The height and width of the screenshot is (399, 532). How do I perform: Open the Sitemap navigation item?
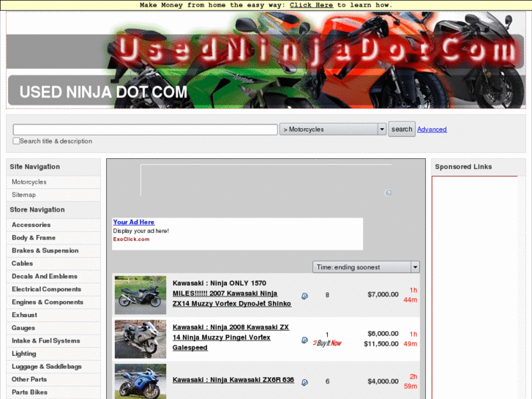point(23,195)
